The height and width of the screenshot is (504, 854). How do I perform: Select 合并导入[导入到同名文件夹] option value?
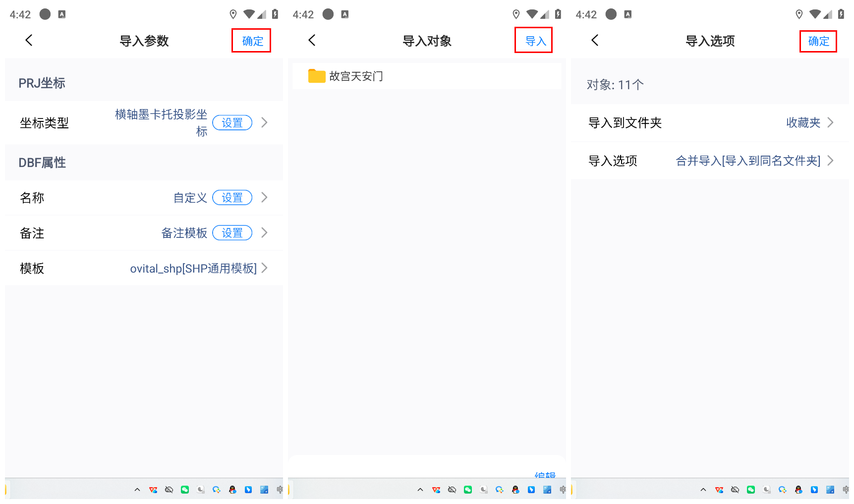click(x=748, y=161)
